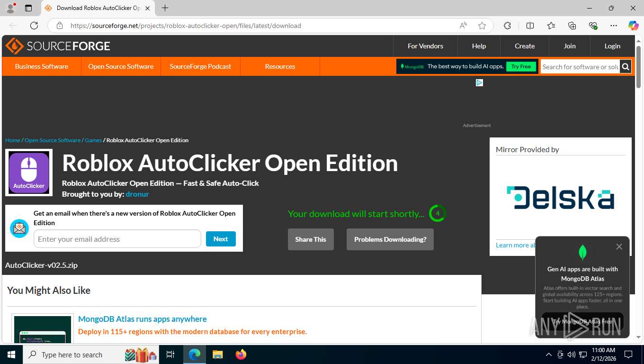Click the Read aloud icon

[x=463, y=26]
